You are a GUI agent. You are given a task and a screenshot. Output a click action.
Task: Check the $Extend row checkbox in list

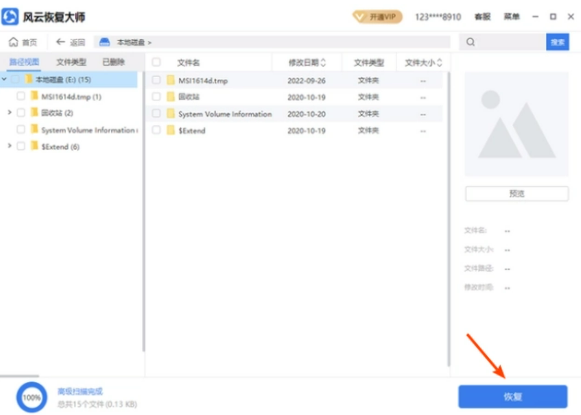click(x=156, y=130)
